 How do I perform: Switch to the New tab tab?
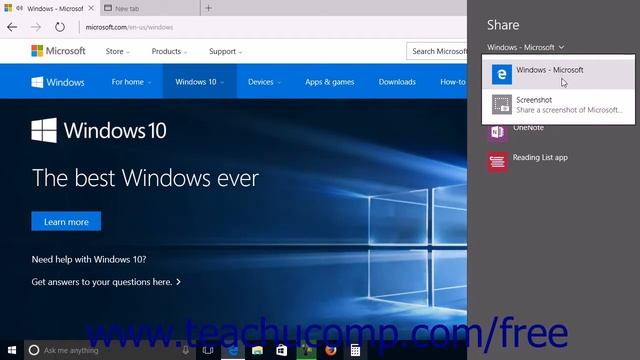tap(150, 8)
